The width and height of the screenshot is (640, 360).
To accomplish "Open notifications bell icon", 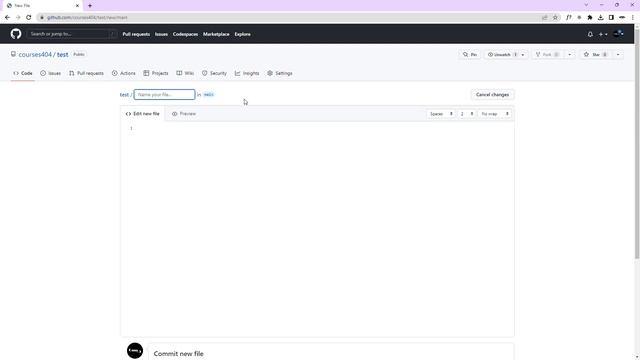I will 590,34.
